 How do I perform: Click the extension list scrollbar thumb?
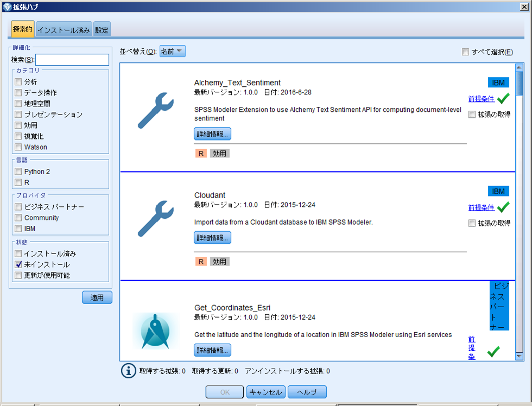coord(519,84)
